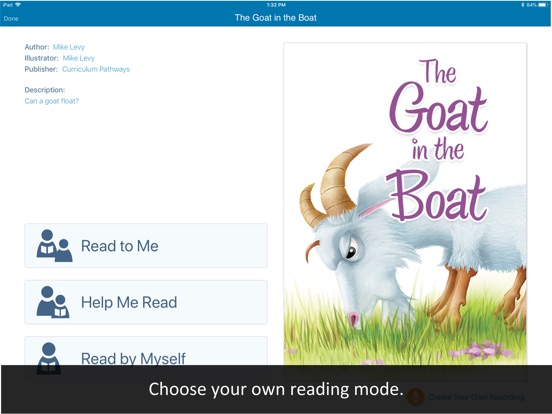
Task: Click the Read to Me people icon
Action: click(54, 246)
